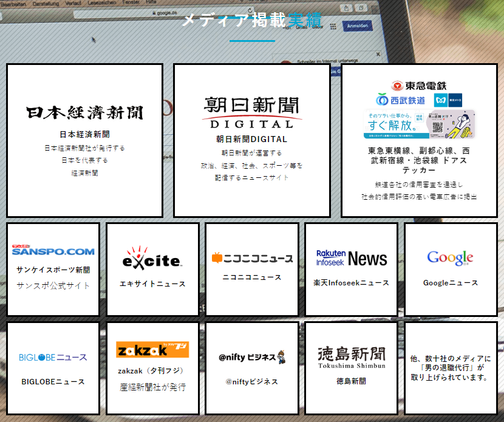Select the サンスポ公式サイト subtitle

click(x=53, y=286)
